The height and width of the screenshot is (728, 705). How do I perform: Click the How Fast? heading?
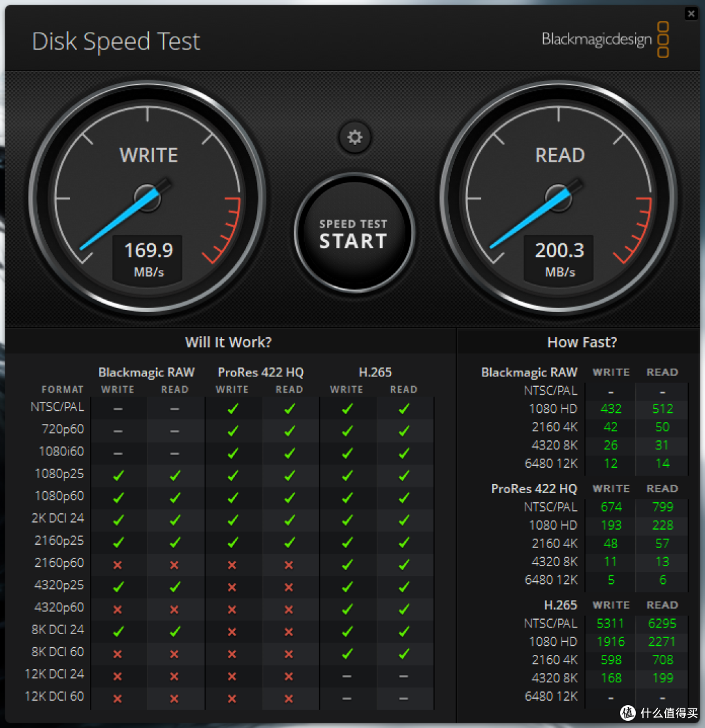(582, 342)
